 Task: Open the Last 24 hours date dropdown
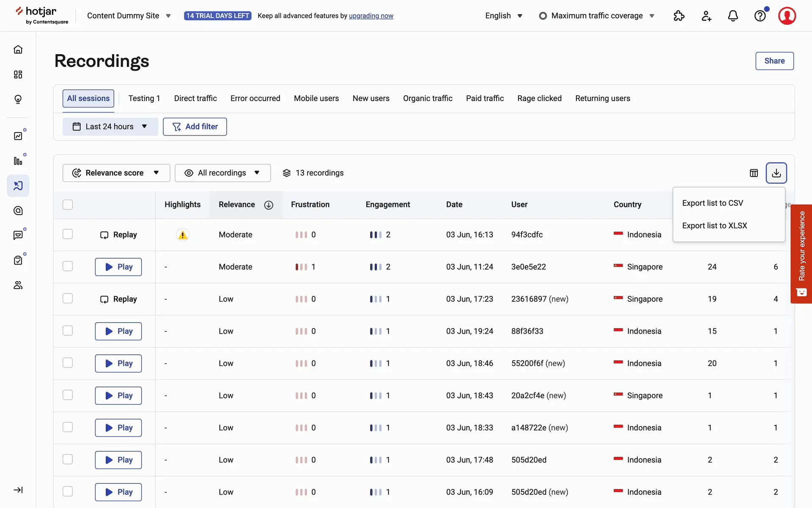tap(110, 127)
